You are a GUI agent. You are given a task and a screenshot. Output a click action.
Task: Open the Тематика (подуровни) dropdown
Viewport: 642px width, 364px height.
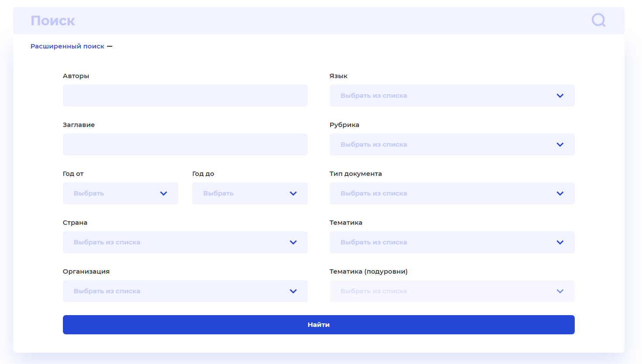452,291
